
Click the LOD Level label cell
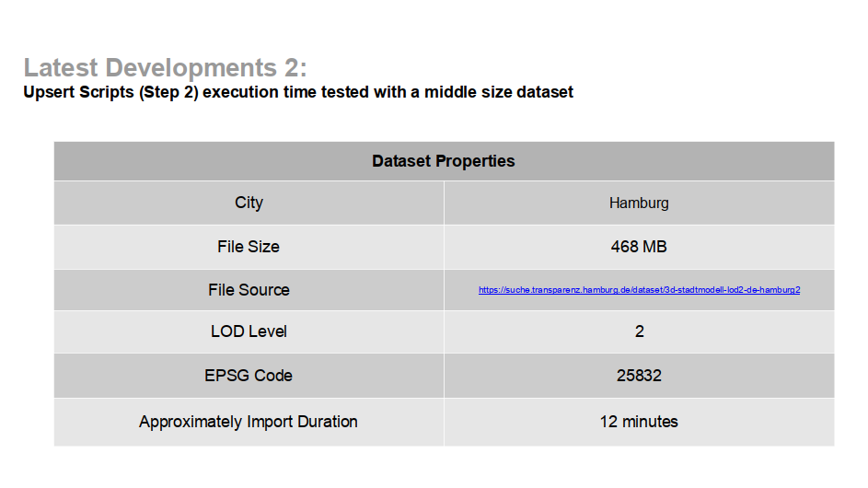[x=249, y=331]
